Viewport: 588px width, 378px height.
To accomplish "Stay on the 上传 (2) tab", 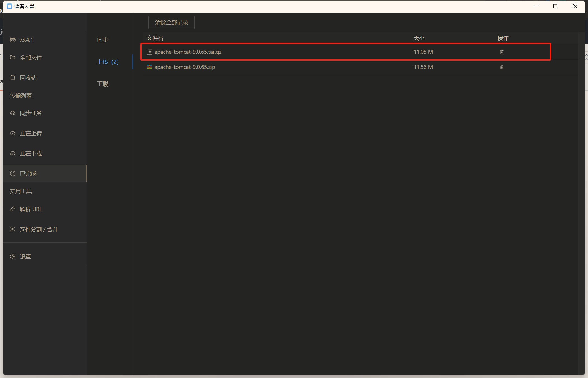I will pos(108,62).
